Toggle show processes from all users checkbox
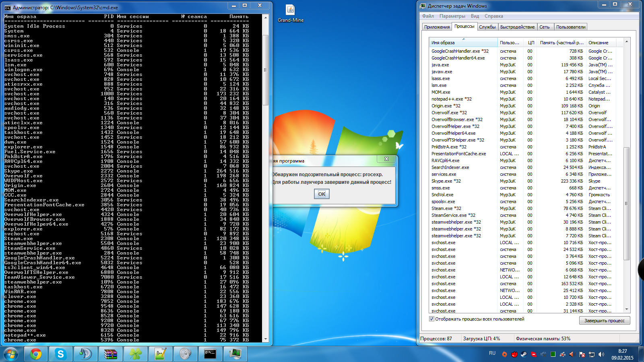Screen dimensions: 644x362 pos(431,319)
